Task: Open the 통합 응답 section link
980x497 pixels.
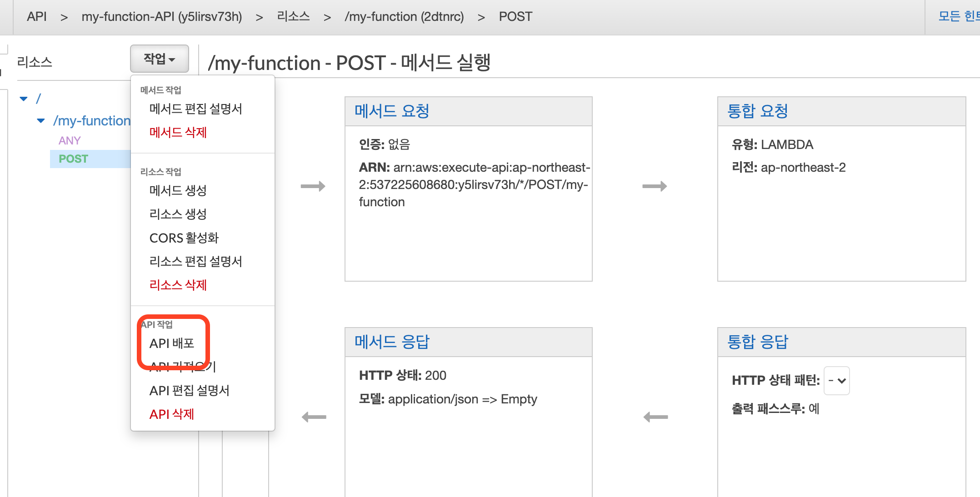Action: [x=757, y=342]
